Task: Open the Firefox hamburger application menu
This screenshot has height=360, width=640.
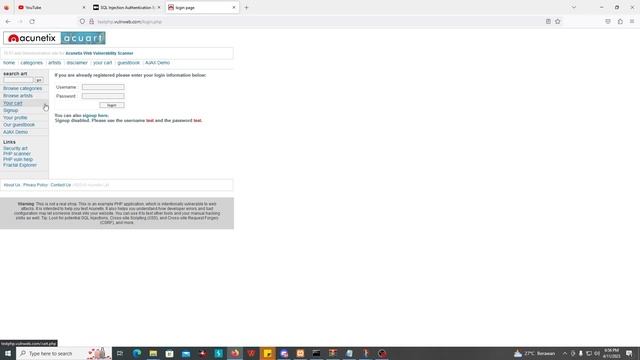Action: click(632, 22)
